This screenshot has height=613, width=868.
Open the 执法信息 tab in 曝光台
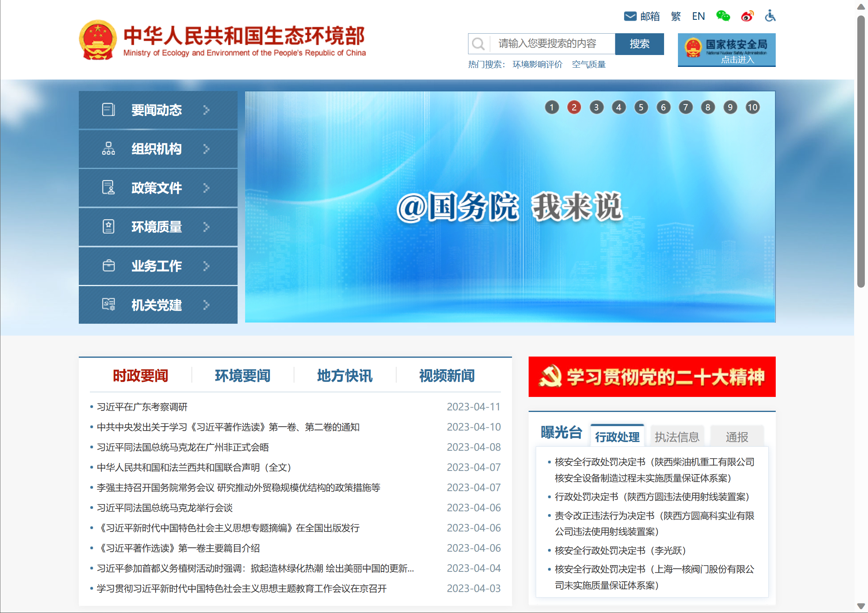(x=677, y=436)
